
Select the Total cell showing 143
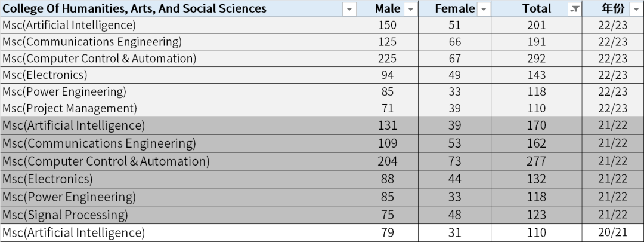pos(537,75)
